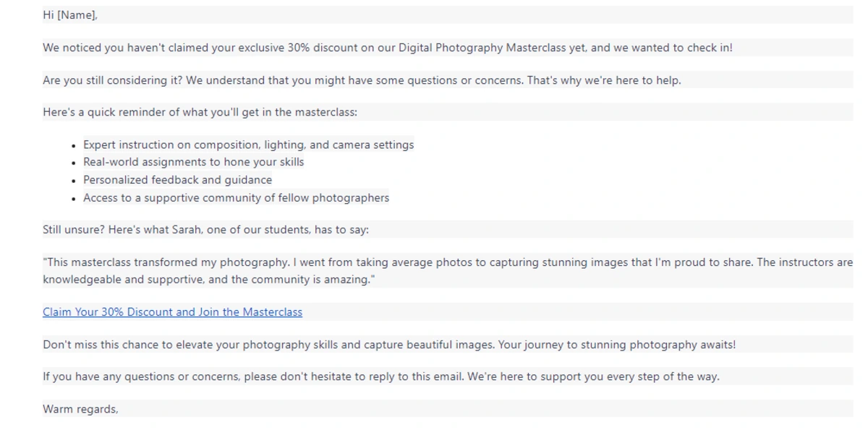
Task: Click the 'Don't miss this chance' paragraph
Action: pos(389,345)
